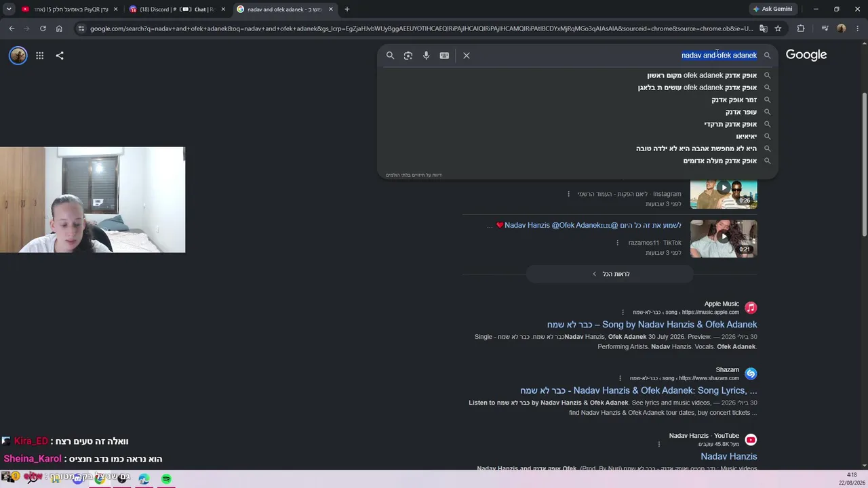Translate this page icon in address bar

(x=764, y=28)
